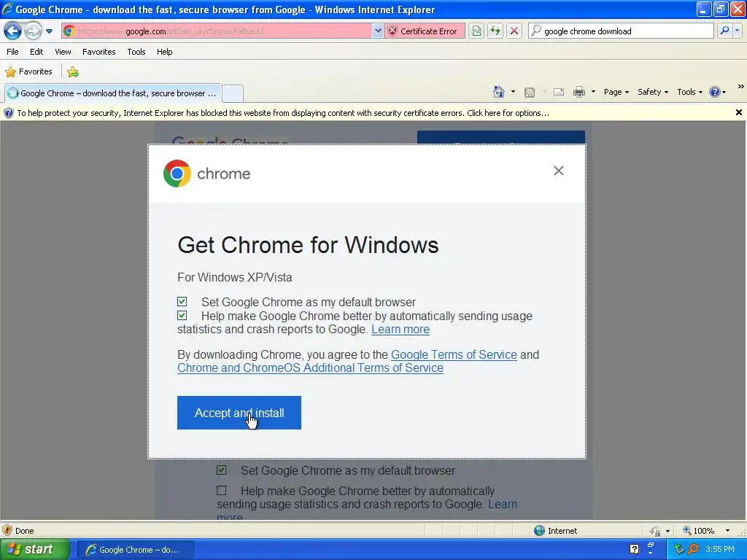Select the Google Chrome taskbar window button

[136, 550]
